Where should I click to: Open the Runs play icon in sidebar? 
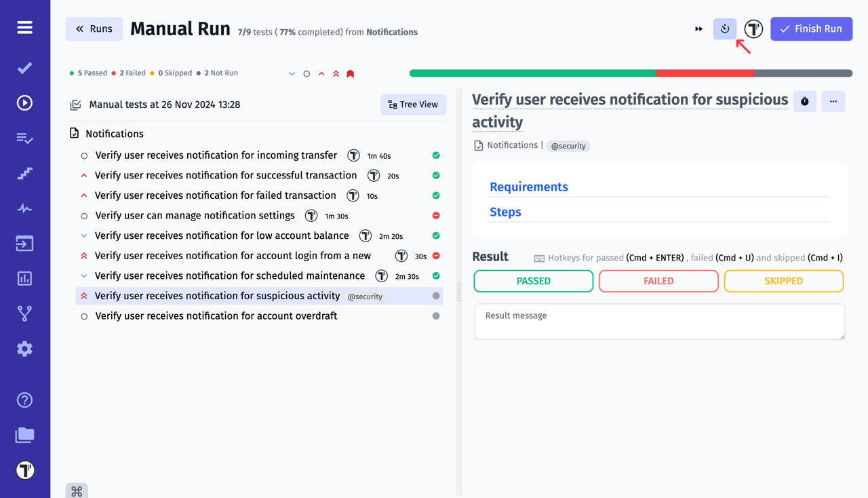pos(24,103)
